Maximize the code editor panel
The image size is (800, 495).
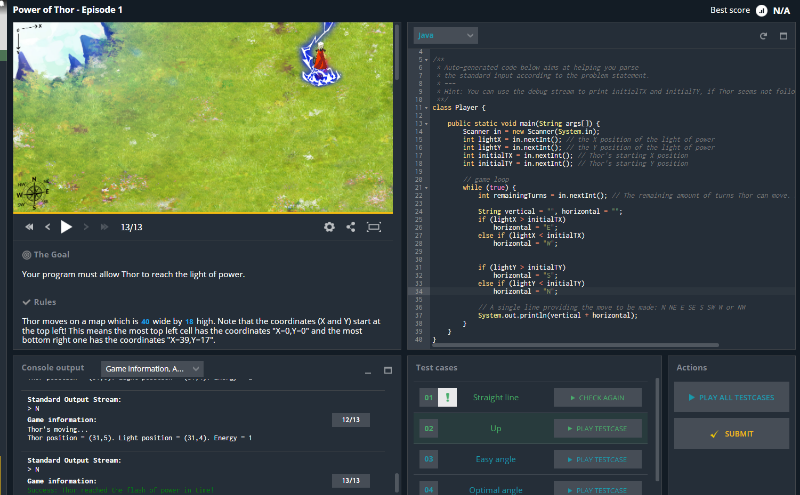tap(784, 36)
